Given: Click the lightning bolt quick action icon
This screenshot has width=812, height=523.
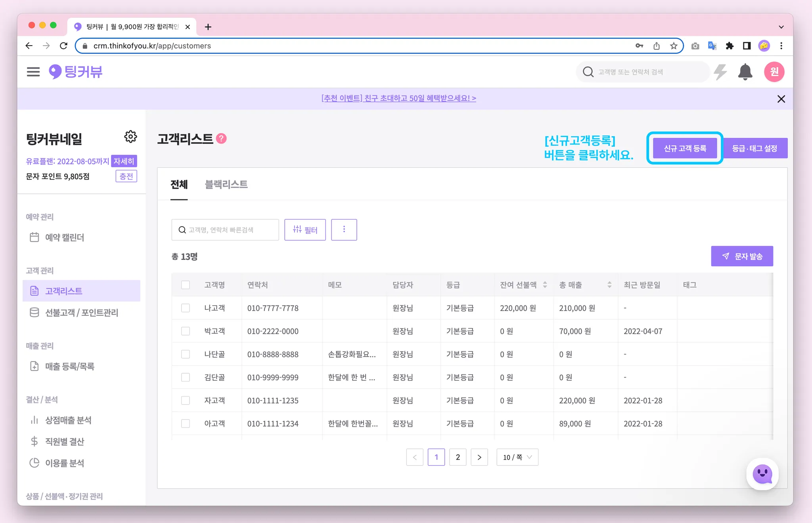Looking at the screenshot, I should (x=720, y=72).
